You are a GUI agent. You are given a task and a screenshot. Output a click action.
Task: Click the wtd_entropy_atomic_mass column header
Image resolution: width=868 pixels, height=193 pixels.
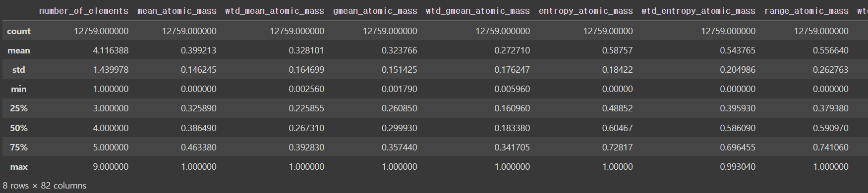pyautogui.click(x=698, y=11)
